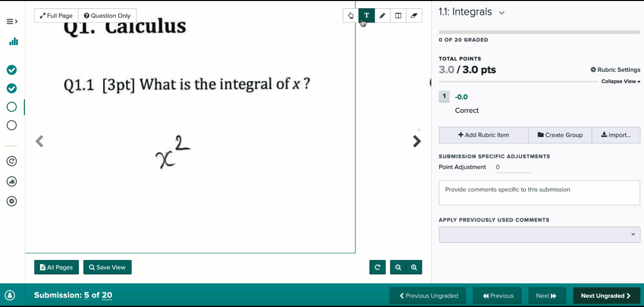Image resolution: width=644 pixels, height=307 pixels.
Task: Add a new rubric item
Action: point(484,135)
